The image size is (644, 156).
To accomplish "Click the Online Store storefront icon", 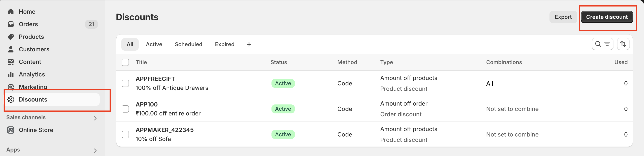I will pyautogui.click(x=11, y=130).
